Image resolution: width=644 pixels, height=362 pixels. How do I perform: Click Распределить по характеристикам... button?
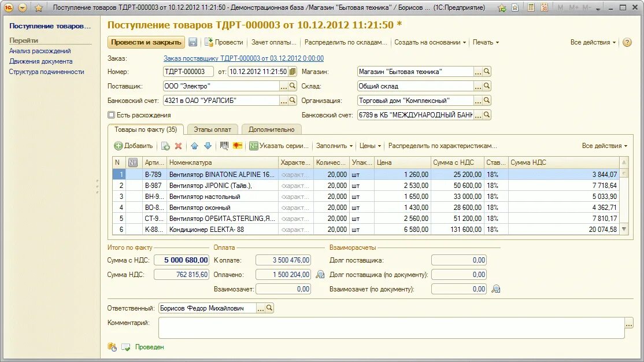pyautogui.click(x=442, y=146)
